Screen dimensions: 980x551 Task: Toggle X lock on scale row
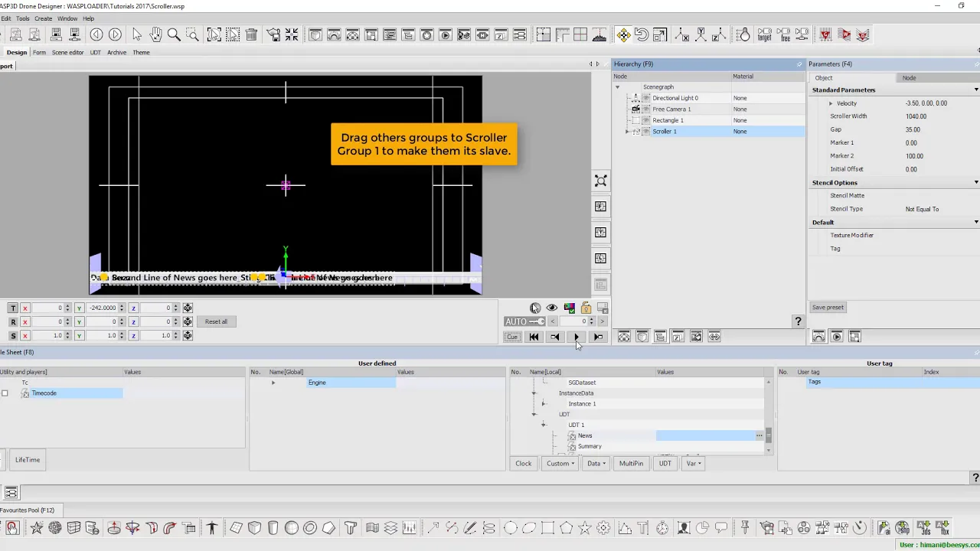[25, 335]
